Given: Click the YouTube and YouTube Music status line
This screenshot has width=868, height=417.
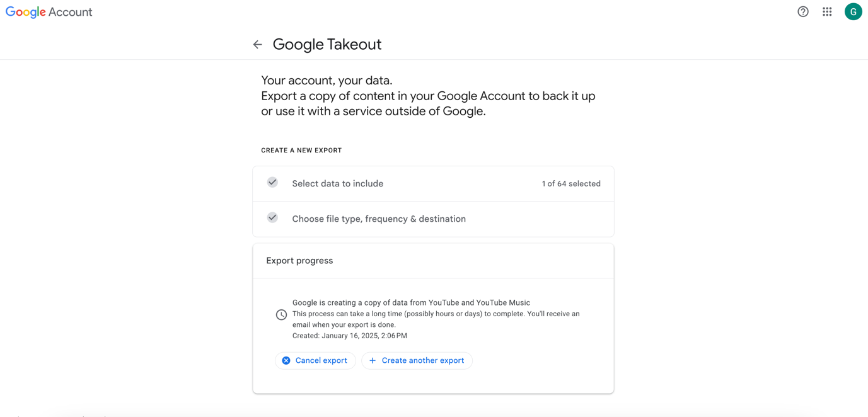Looking at the screenshot, I should click(x=411, y=303).
